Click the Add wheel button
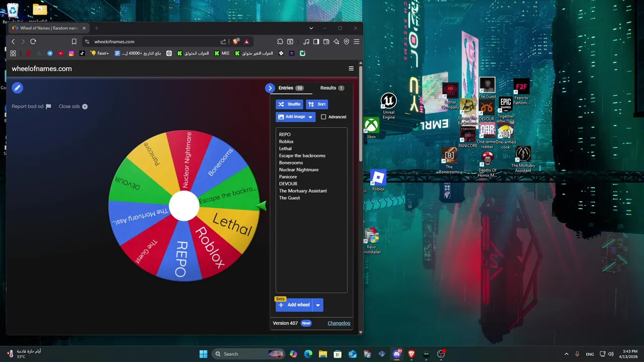This screenshot has width=644, height=362. click(294, 305)
